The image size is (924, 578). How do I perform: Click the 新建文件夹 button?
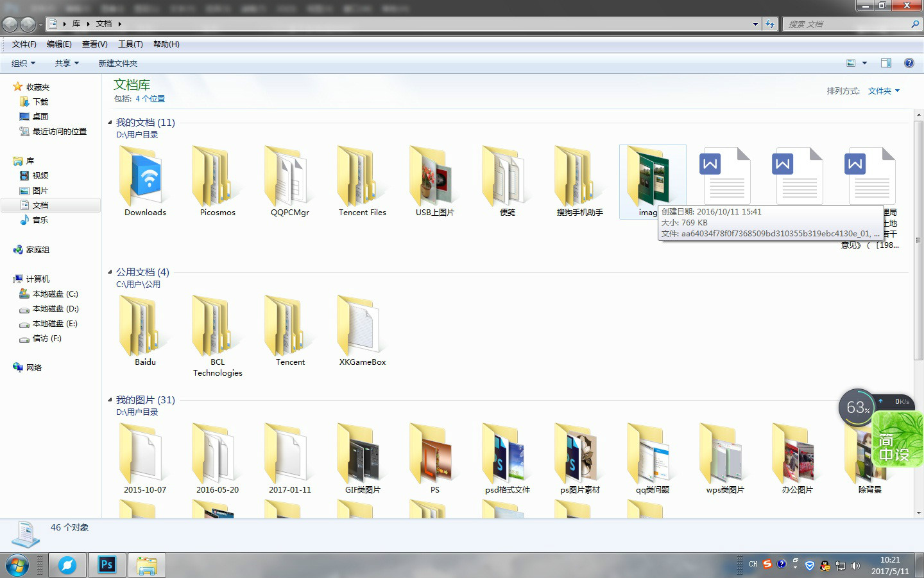[118, 63]
